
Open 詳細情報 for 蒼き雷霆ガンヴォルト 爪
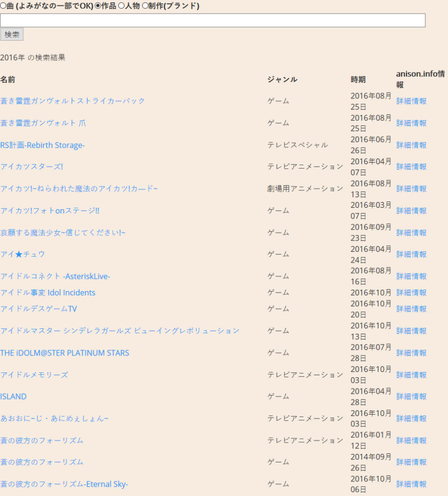(x=411, y=123)
